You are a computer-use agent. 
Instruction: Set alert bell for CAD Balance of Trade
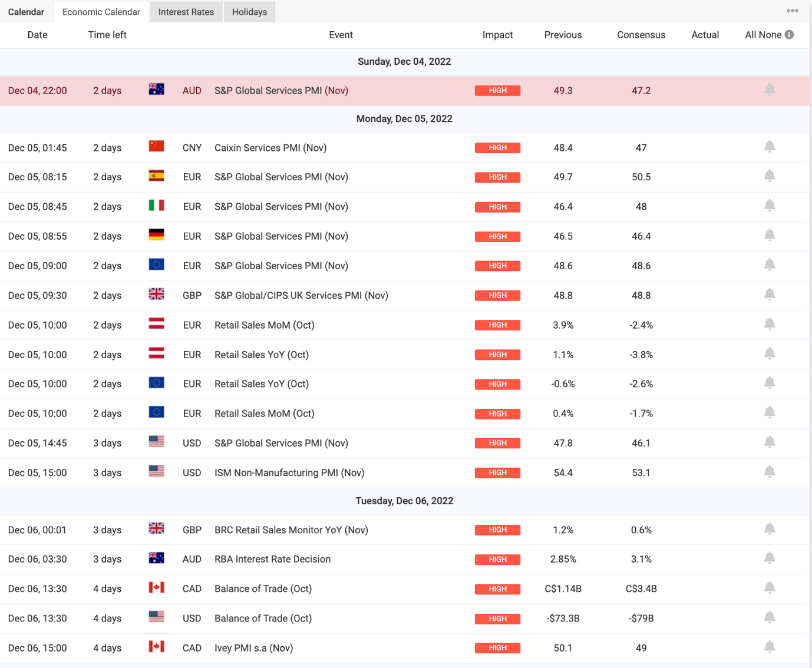coord(770,588)
